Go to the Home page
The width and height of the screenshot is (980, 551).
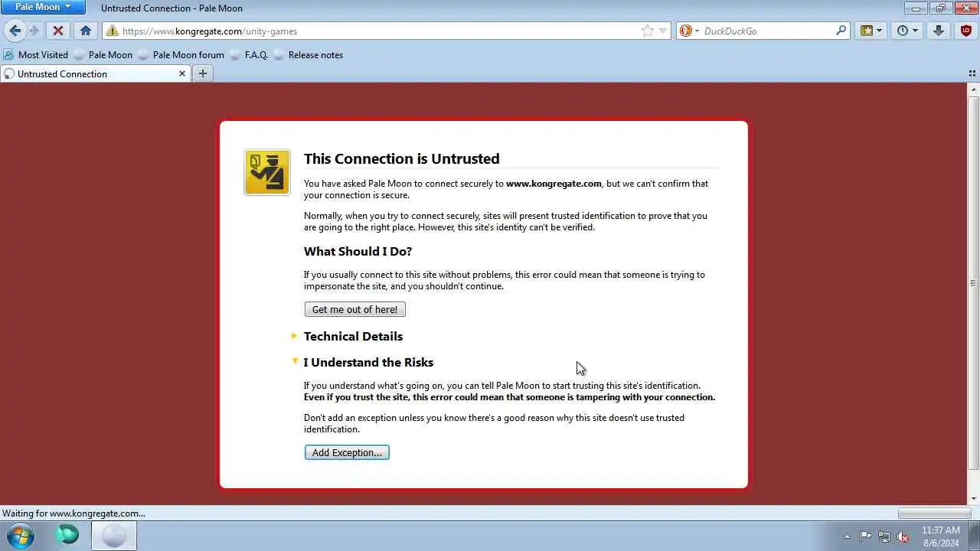(86, 31)
